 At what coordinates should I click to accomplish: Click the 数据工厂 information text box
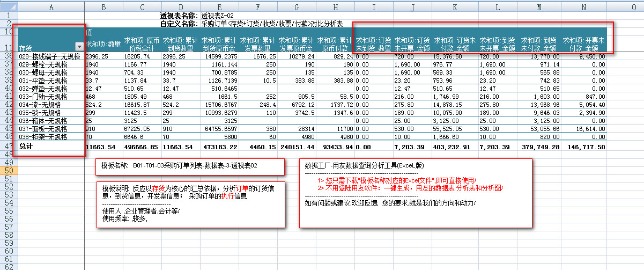click(x=416, y=192)
